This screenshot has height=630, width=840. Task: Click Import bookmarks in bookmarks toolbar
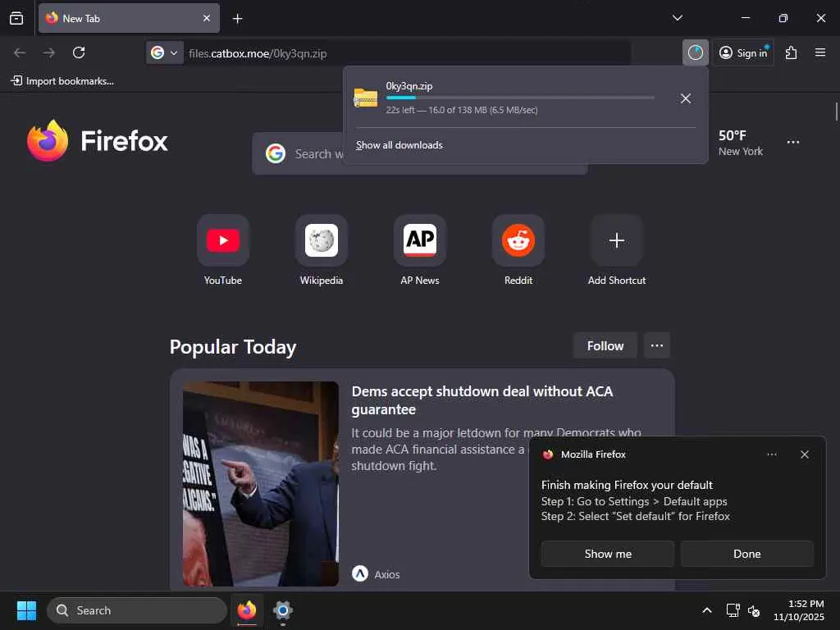pos(62,81)
